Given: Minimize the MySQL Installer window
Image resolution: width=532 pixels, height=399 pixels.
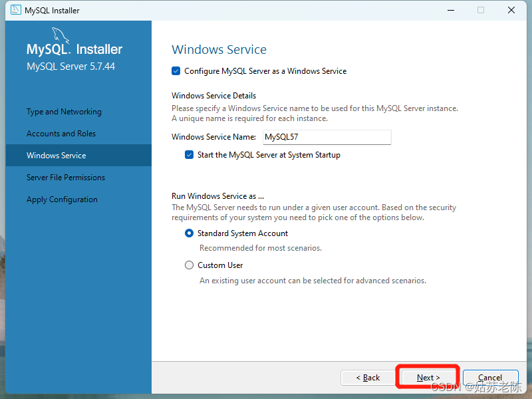Looking at the screenshot, I should point(451,10).
